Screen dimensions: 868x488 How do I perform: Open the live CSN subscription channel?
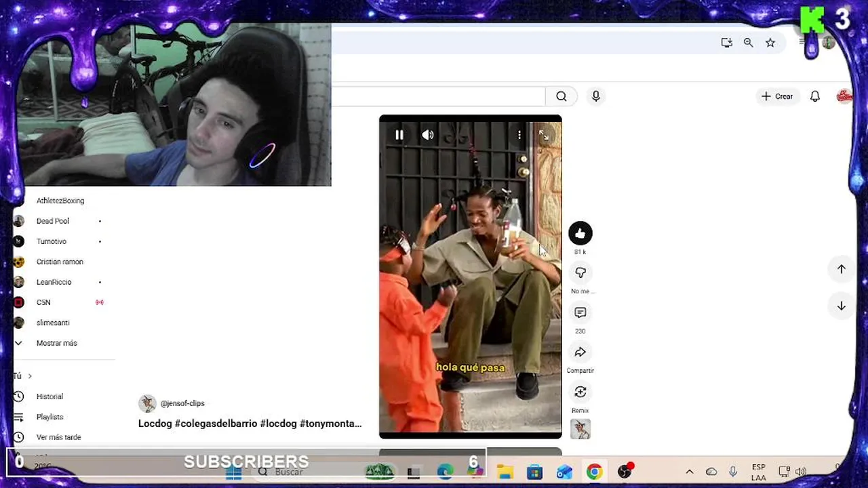coord(43,302)
